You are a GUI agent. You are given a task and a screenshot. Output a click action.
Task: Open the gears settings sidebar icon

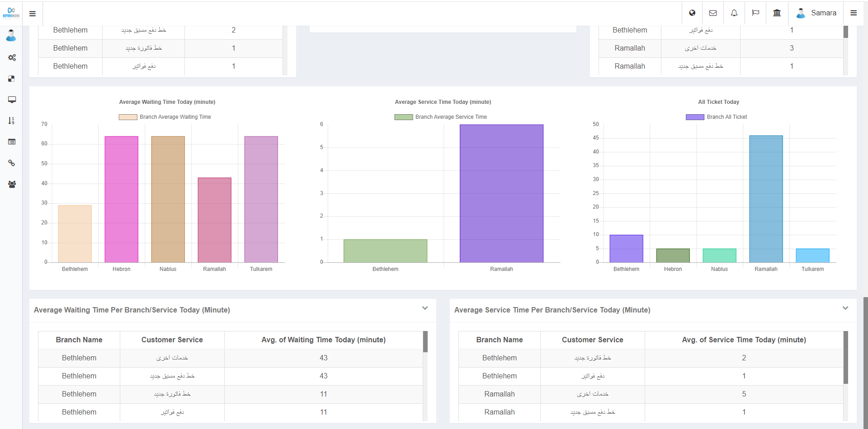tap(12, 57)
